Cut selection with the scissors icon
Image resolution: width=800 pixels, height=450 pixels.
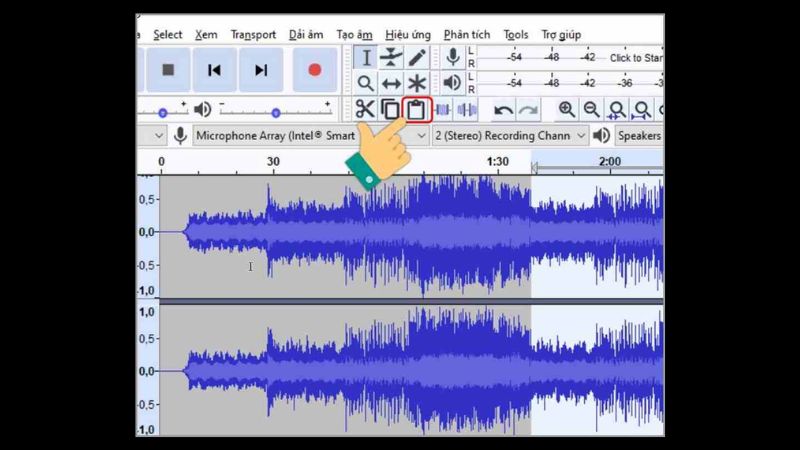click(365, 110)
